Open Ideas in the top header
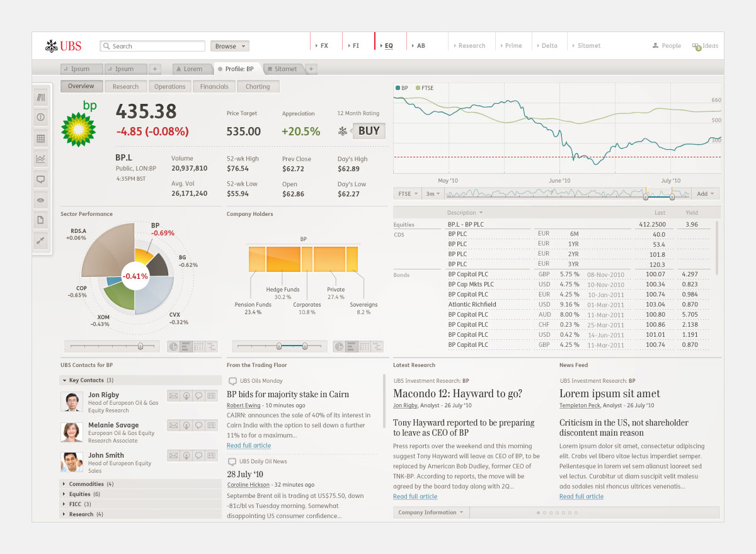The height and width of the screenshot is (554, 756). tap(705, 46)
